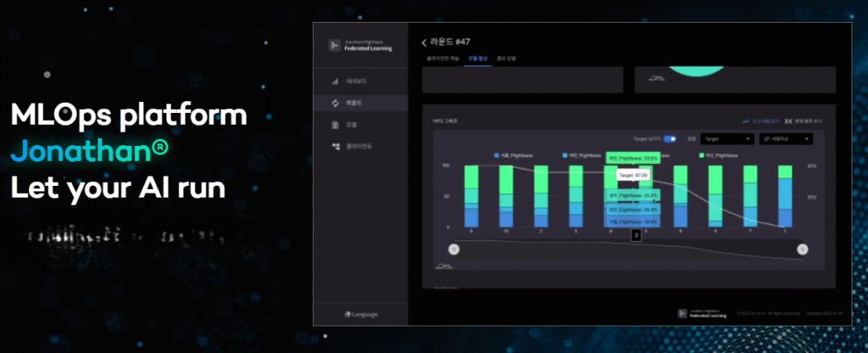Click the Federated Learning logo icon in sidebar
Image resolution: width=868 pixels, height=353 pixels.
(334, 46)
